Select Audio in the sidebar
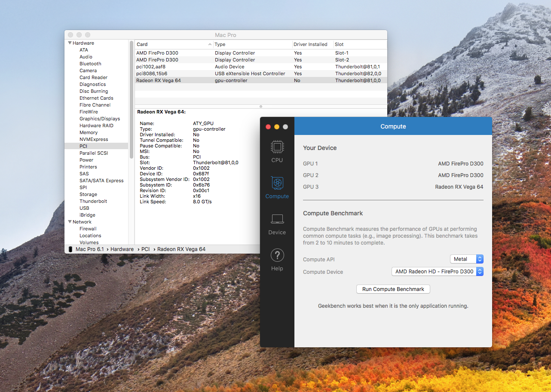551x392 pixels. [x=86, y=57]
